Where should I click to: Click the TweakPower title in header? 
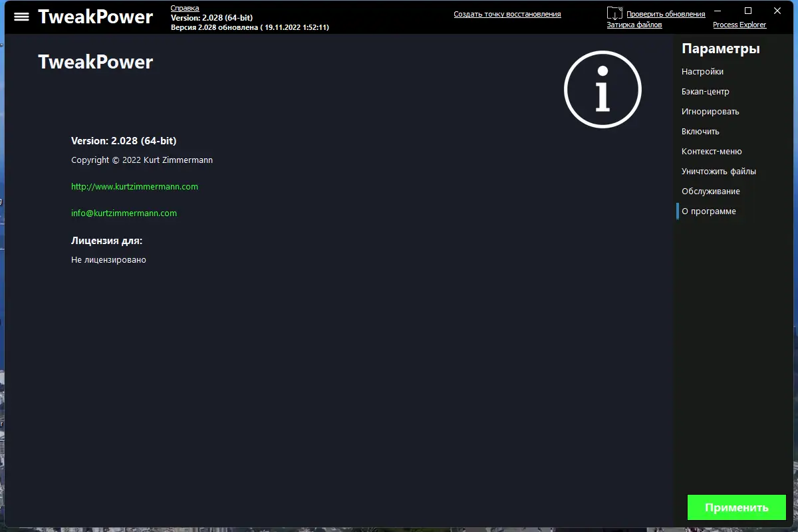pyautogui.click(x=95, y=17)
